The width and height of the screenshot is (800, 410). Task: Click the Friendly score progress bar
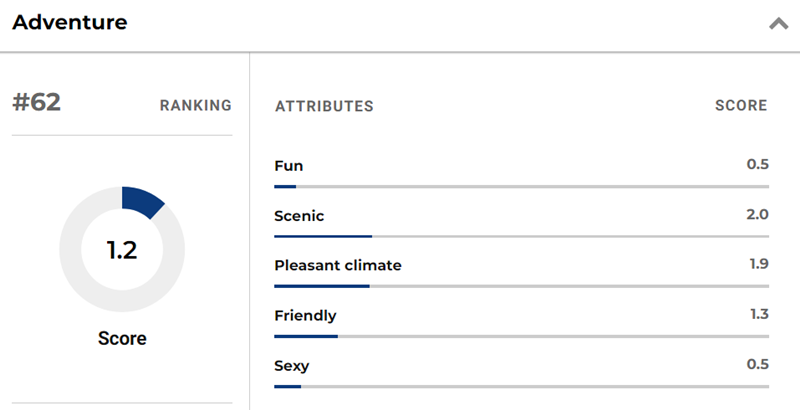521,336
